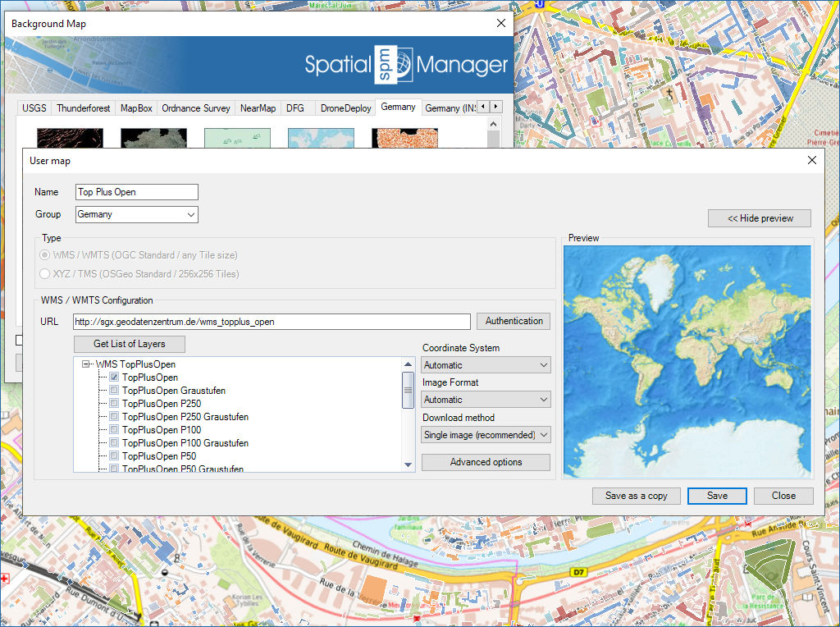The height and width of the screenshot is (627, 840).
Task: Click the Close button in User map
Action: click(783, 496)
